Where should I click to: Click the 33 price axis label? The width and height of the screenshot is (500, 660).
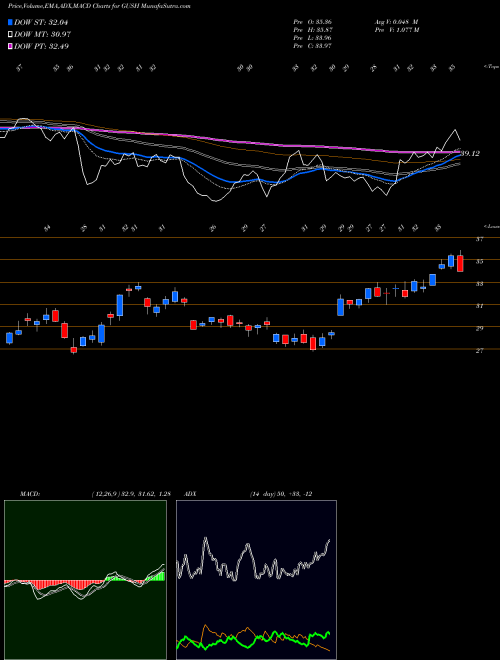[x=479, y=284]
